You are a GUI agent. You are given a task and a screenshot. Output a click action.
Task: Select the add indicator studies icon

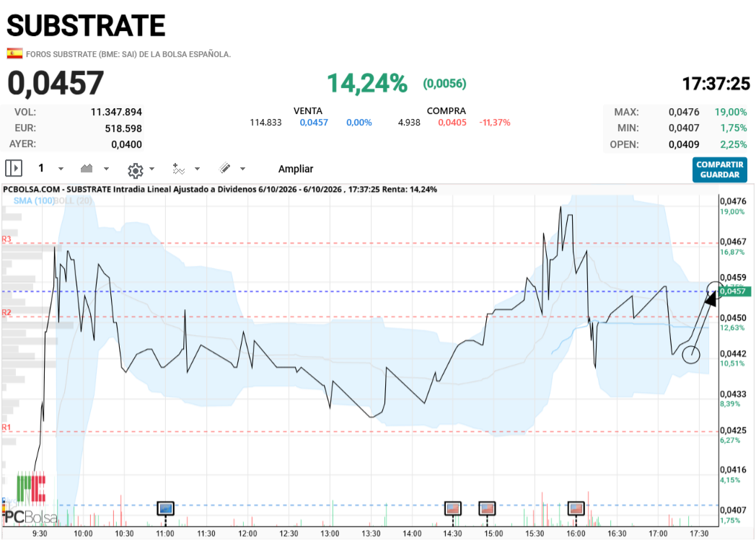click(179, 169)
